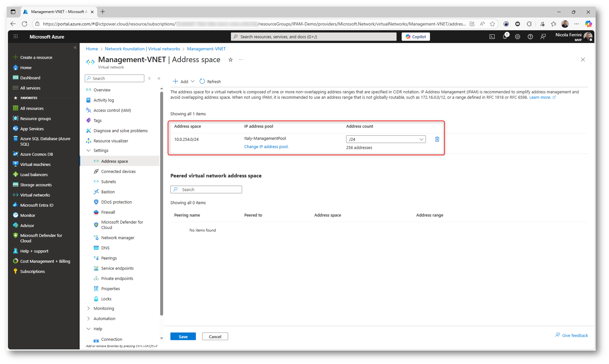
Task: Open Subnets in the resource menu
Action: tap(108, 182)
